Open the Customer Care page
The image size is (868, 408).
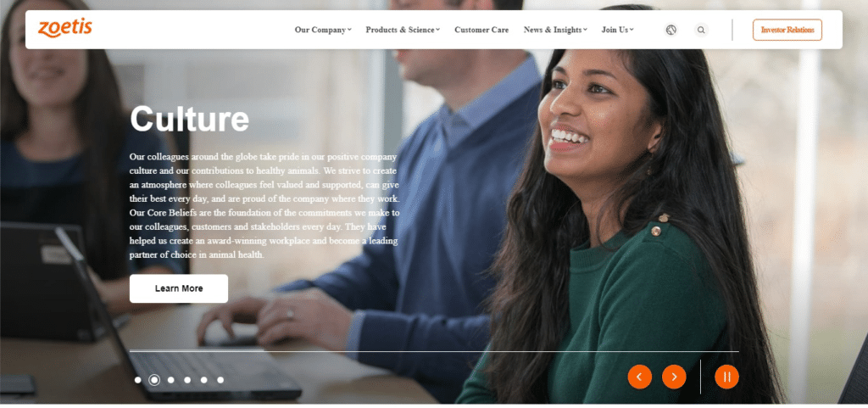point(481,30)
